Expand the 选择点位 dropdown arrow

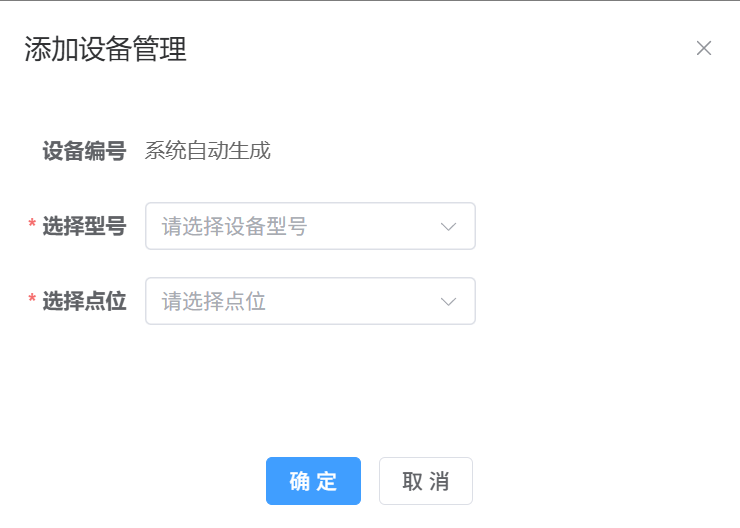449,301
